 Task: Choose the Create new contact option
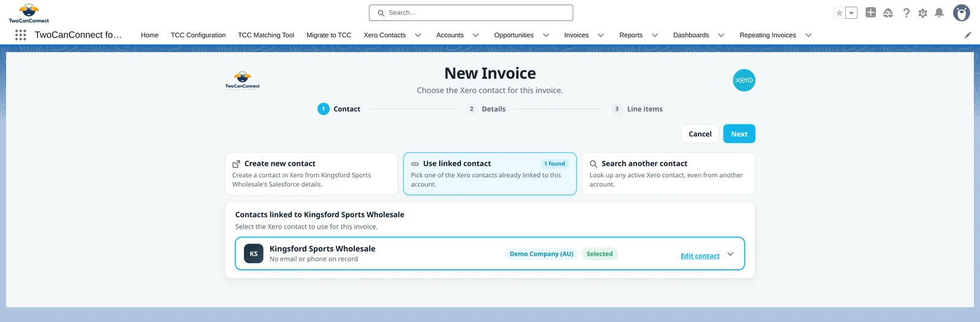[311, 174]
